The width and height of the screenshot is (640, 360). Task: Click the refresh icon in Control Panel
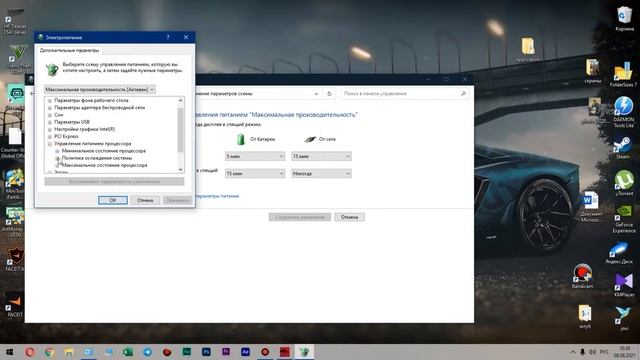tap(329, 94)
